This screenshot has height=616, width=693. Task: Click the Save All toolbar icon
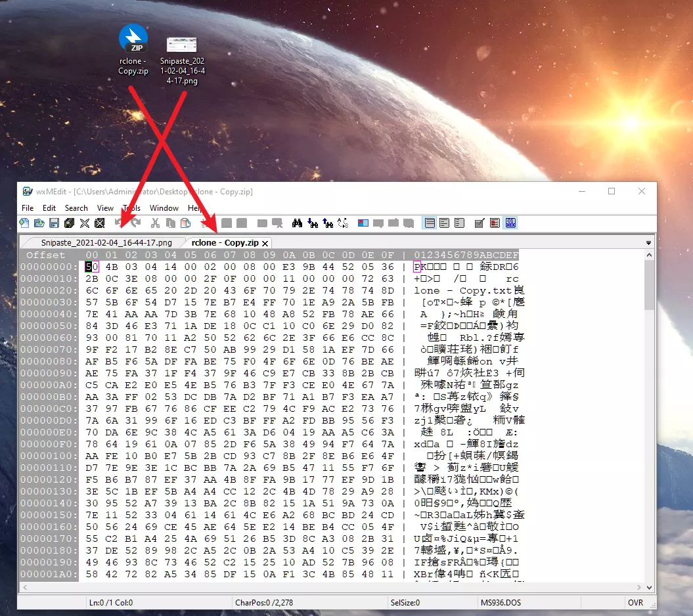pyautogui.click(x=69, y=223)
